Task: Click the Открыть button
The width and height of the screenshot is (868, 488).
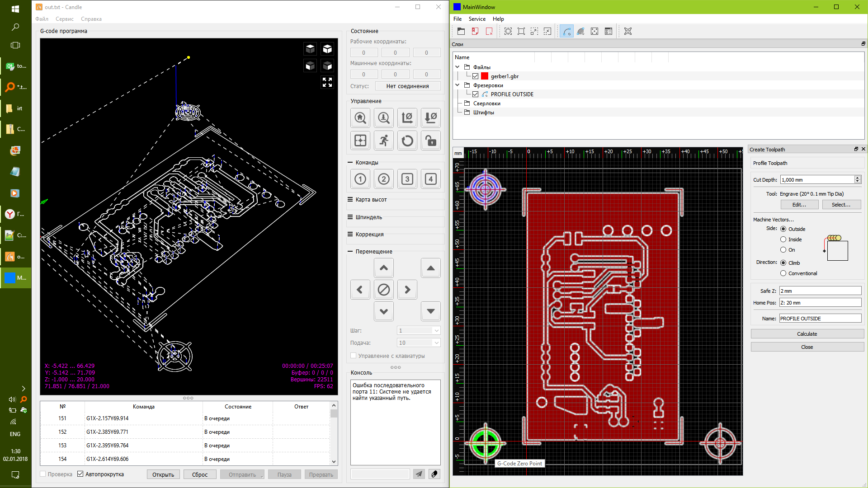Action: coord(163,474)
